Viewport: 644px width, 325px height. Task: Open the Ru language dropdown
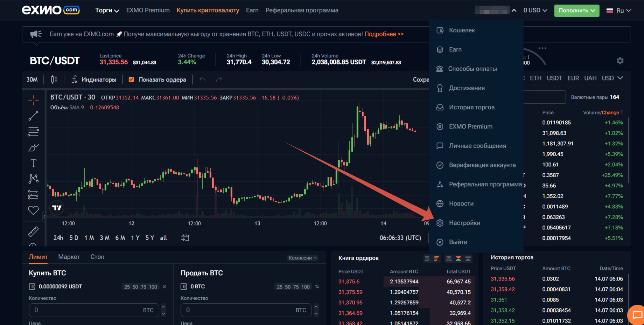[618, 11]
